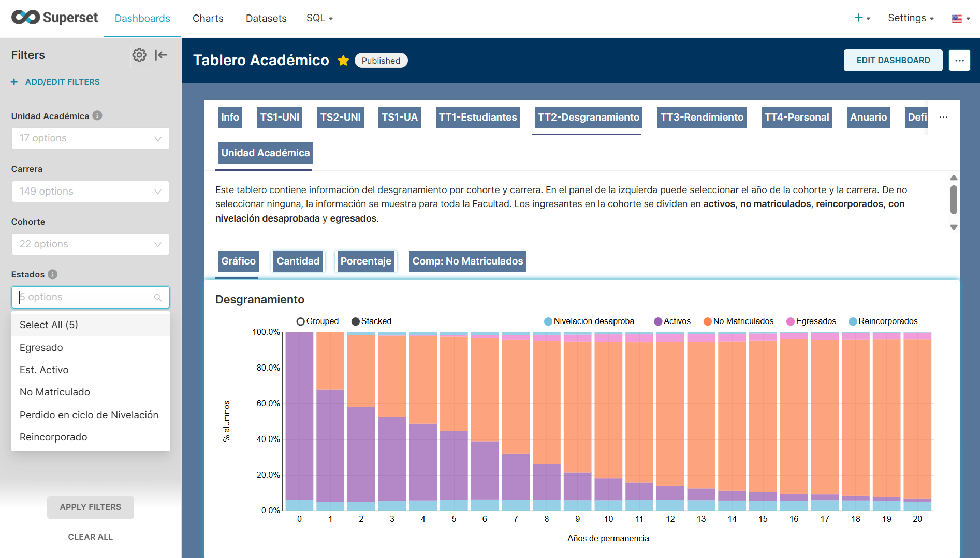Collapse the Filters sidebar panel
Viewport: 980px width, 558px height.
pos(161,55)
